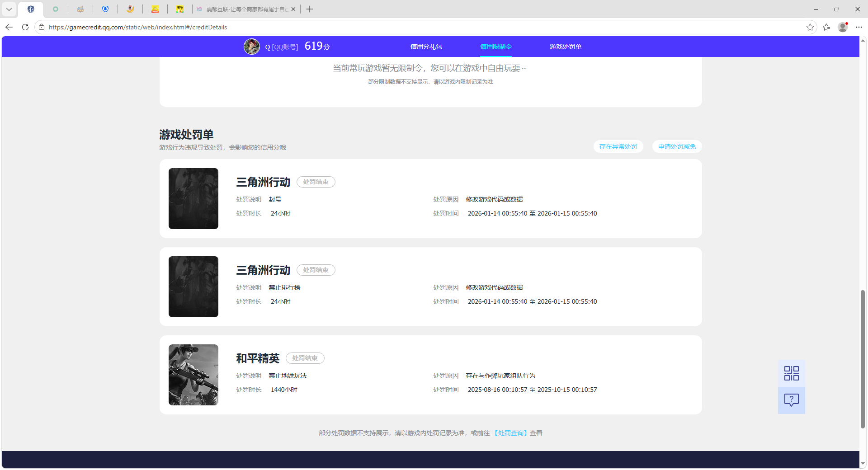Select the 三角洲行动 title on 封号 card
The image size is (868, 470).
tap(263, 182)
